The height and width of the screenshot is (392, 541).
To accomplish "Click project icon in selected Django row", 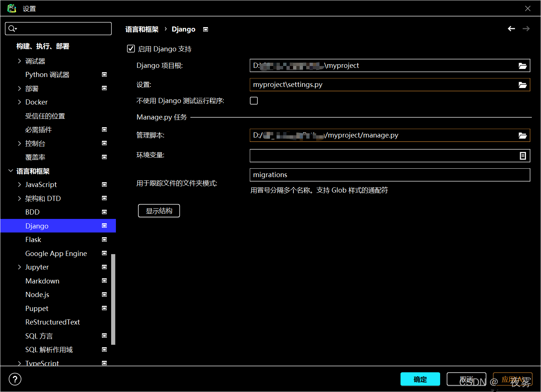I will click(104, 226).
